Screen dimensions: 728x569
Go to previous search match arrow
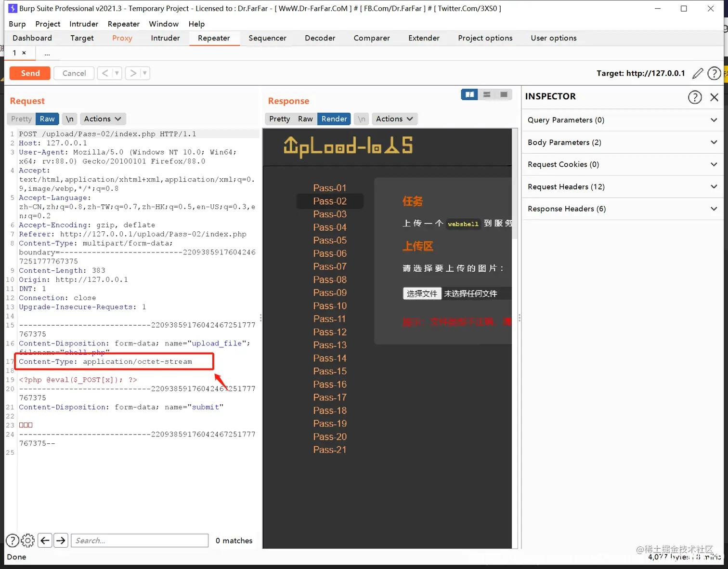point(45,541)
